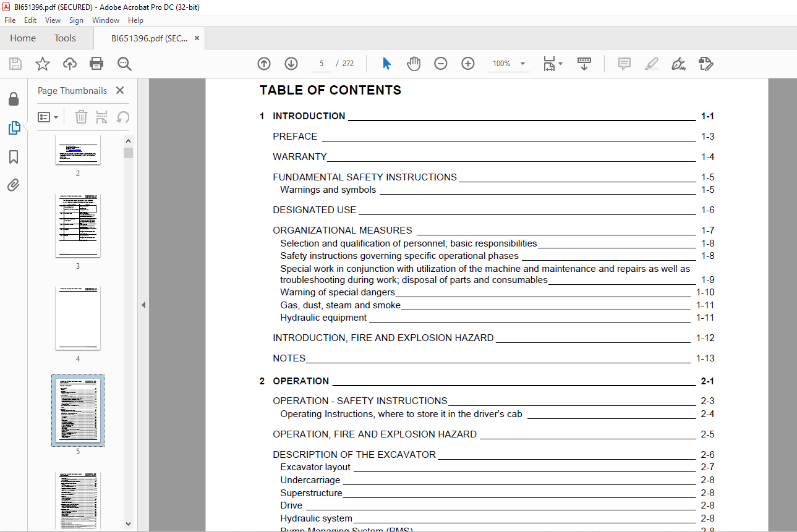Open the Attachments paperclip panel
Image resolution: width=797 pixels, height=532 pixels.
(x=14, y=185)
